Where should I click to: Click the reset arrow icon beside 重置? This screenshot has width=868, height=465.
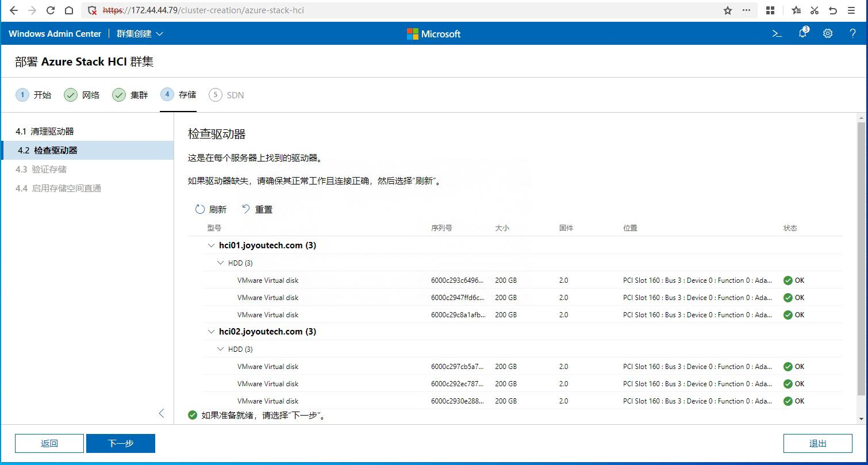246,209
